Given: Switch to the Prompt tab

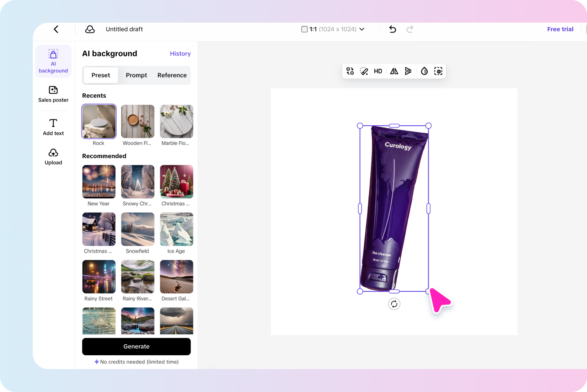Looking at the screenshot, I should pos(136,75).
